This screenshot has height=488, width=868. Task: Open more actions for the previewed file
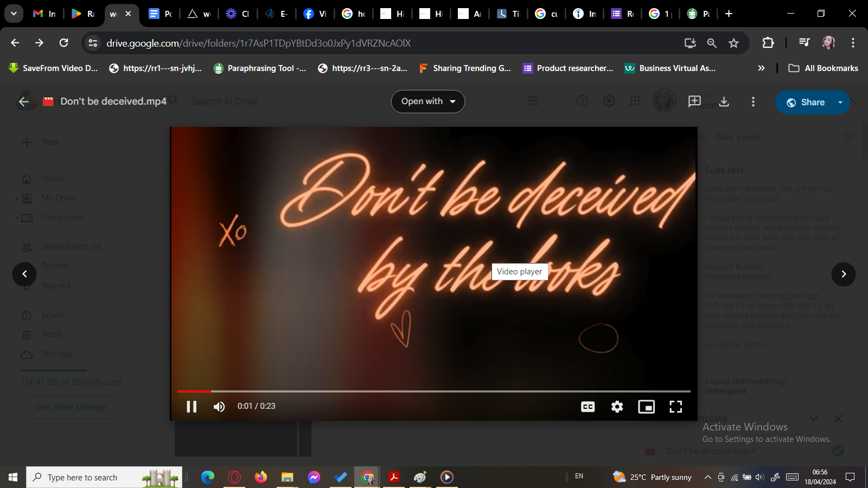pyautogui.click(x=753, y=101)
